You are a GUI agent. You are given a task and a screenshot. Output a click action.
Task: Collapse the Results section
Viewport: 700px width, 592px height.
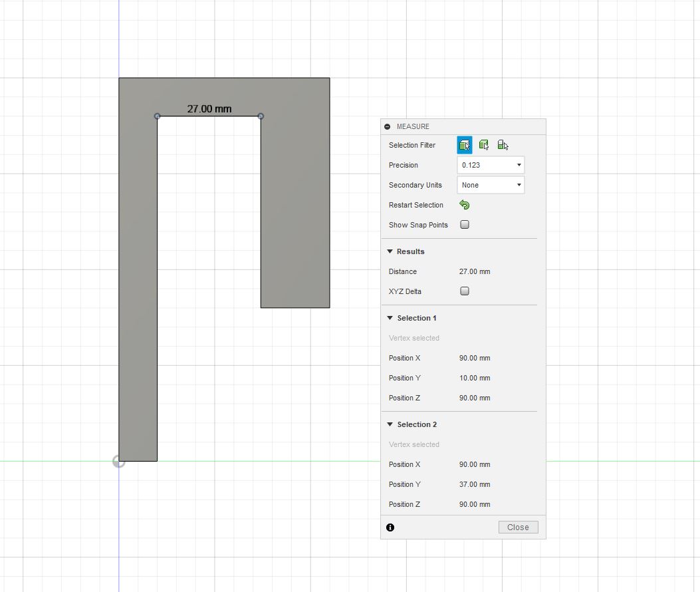[x=390, y=251]
